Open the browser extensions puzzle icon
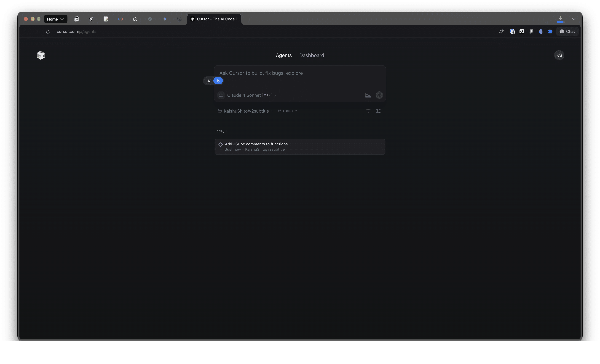600x364 pixels. point(550,32)
